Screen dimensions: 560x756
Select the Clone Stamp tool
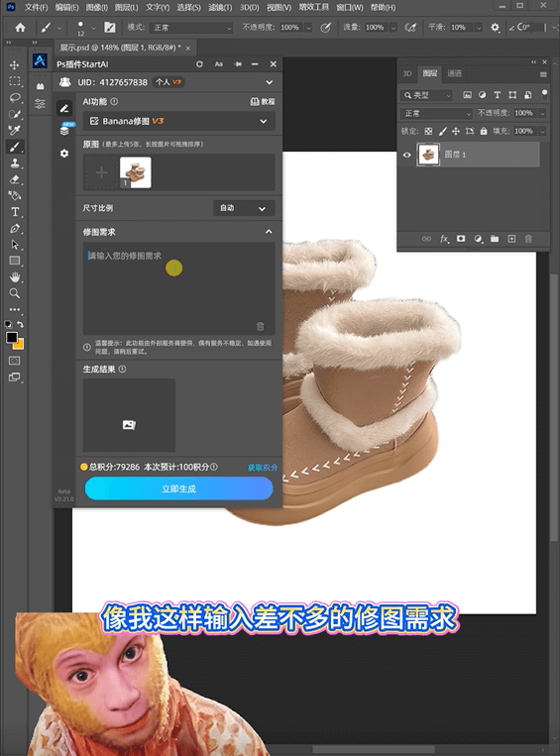coord(15,162)
